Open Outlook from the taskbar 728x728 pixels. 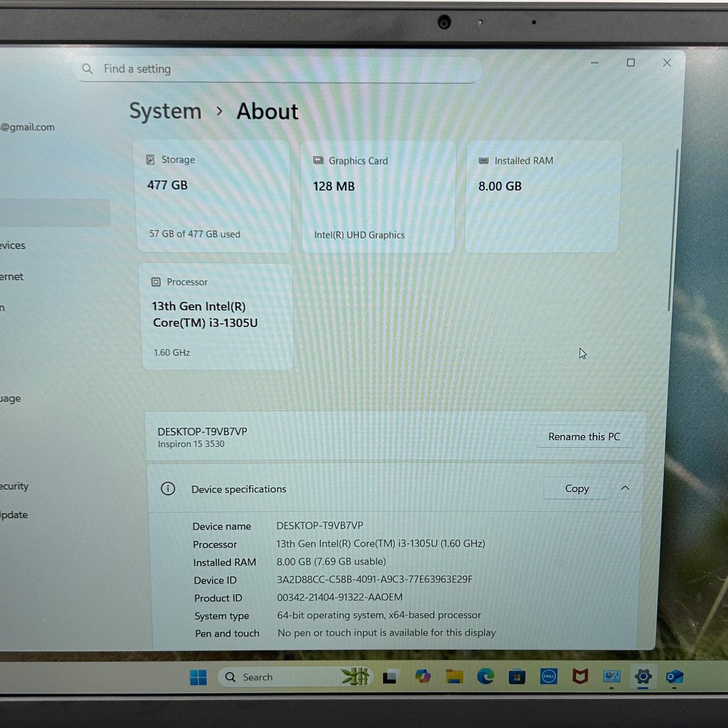pyautogui.click(x=674, y=676)
